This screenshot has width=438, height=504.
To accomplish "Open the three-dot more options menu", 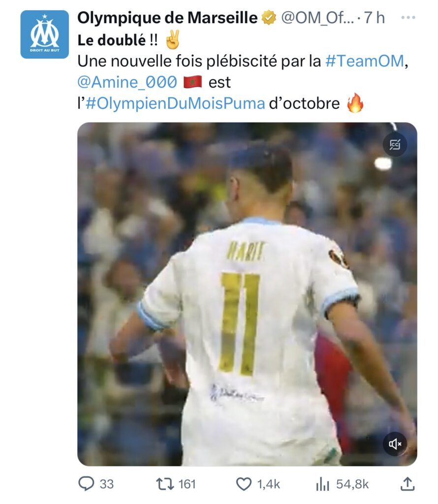I will (408, 17).
